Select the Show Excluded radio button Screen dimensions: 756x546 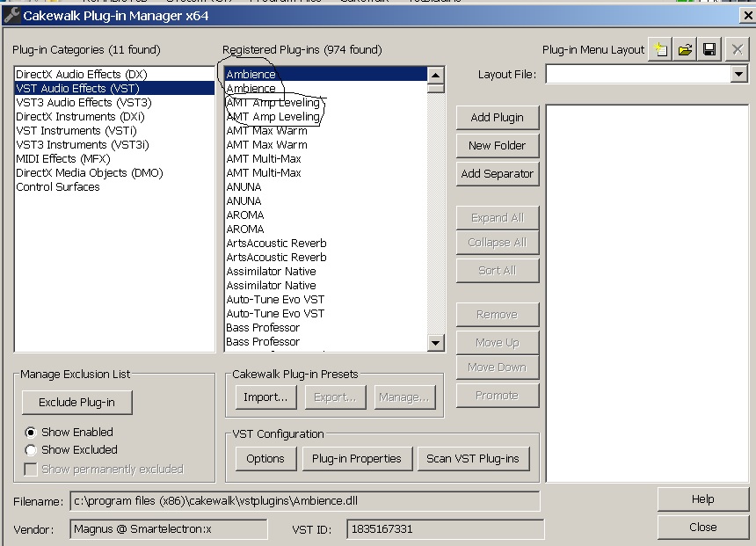31,450
